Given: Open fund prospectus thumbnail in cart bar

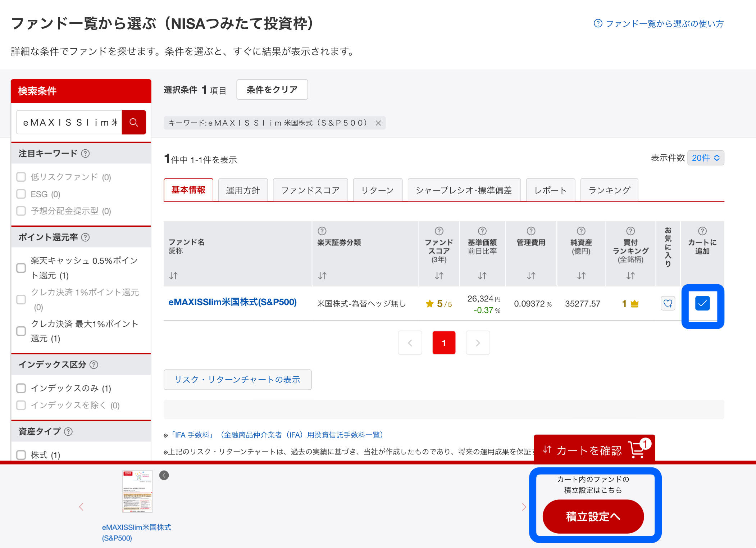Looking at the screenshot, I should [137, 492].
